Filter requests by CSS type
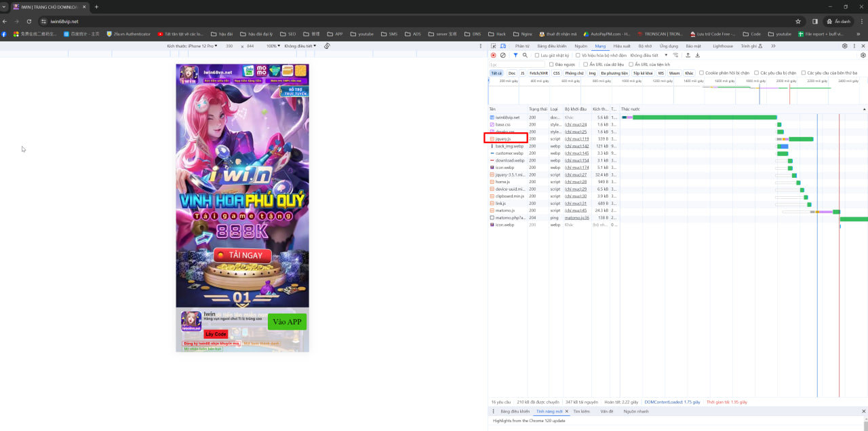The width and height of the screenshot is (868, 431). point(556,73)
